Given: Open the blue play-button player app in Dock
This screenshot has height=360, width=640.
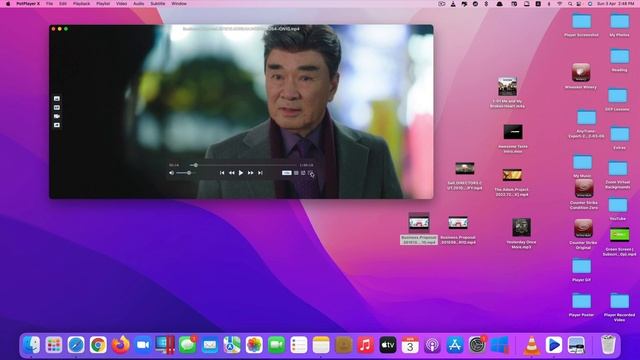Looking at the screenshot, I should [x=554, y=345].
